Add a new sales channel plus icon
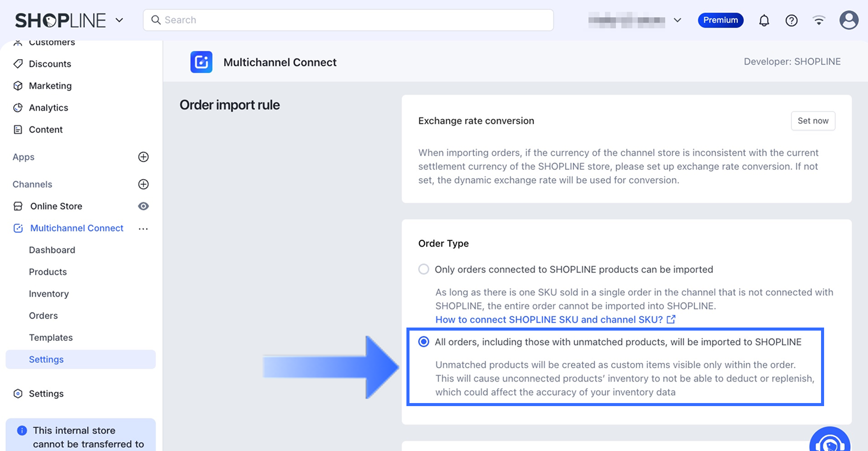Screen dimensions: 868x451 click(143, 184)
